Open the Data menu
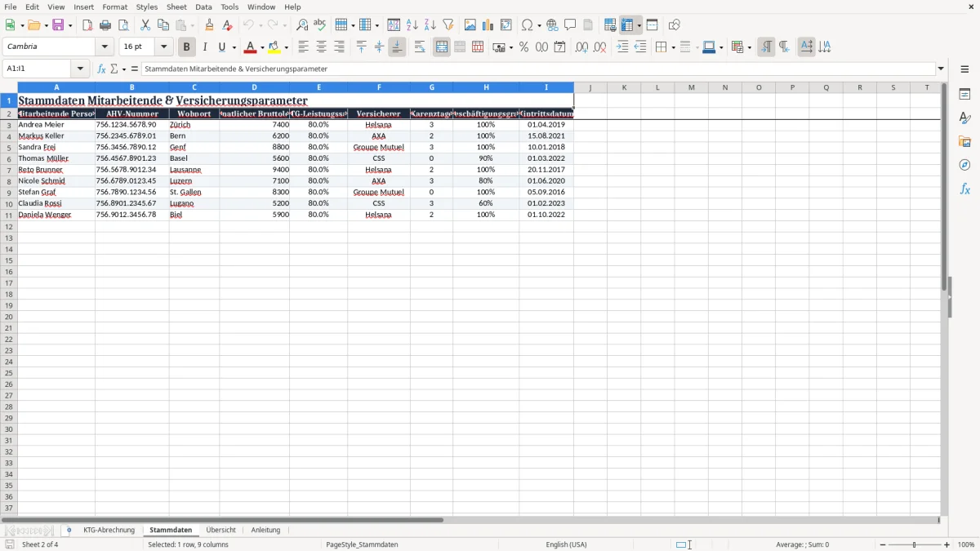Image resolution: width=980 pixels, height=551 pixels. (x=203, y=7)
